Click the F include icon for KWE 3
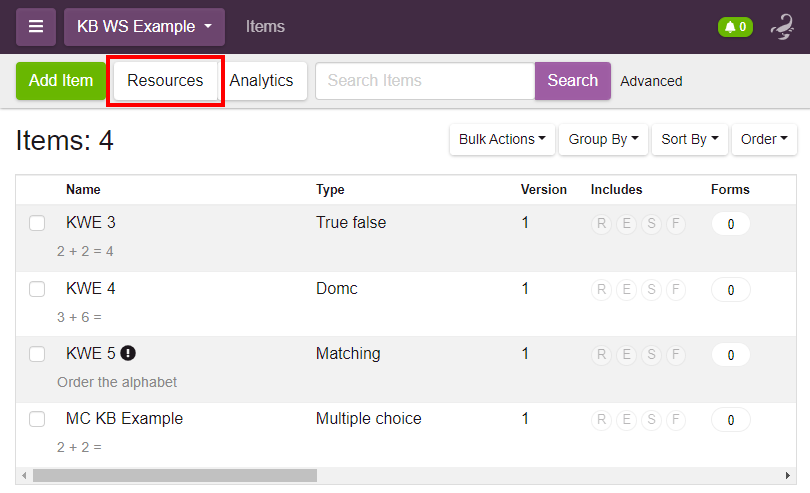 [x=676, y=224]
